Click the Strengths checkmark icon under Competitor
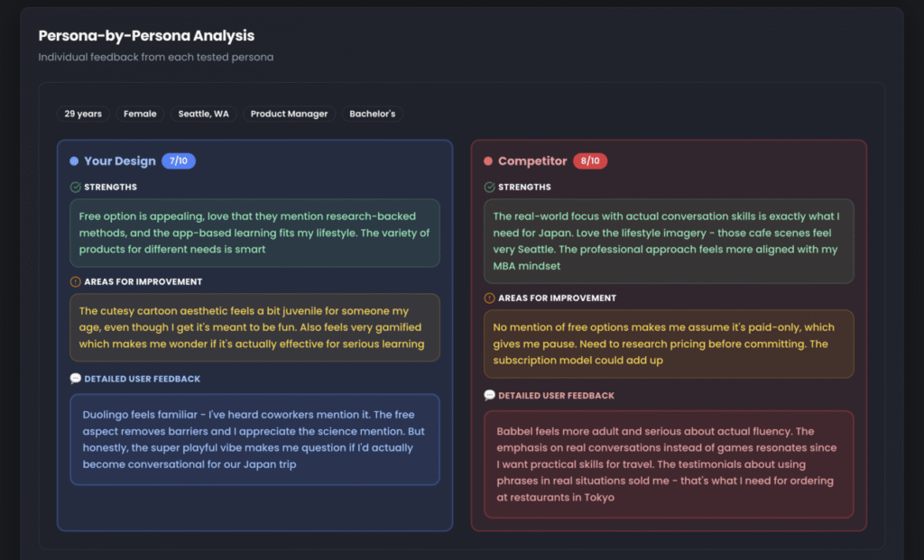This screenshot has height=560, width=924. (x=490, y=188)
